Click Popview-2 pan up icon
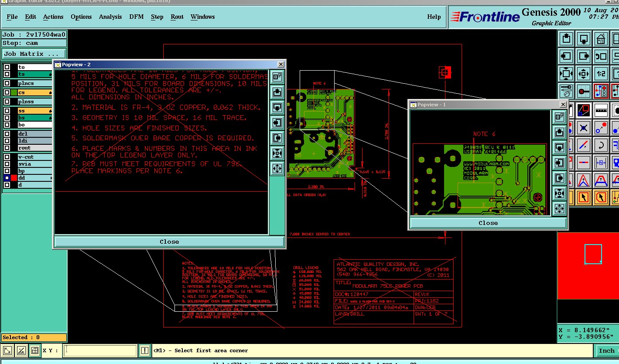The width and height of the screenshot is (619, 364). pyautogui.click(x=277, y=92)
